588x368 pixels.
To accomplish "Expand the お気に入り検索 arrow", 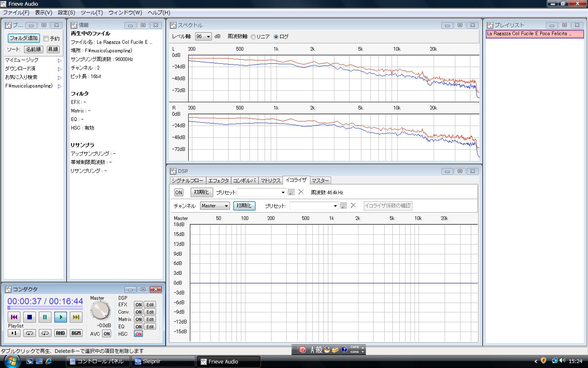I will tap(60, 78).
